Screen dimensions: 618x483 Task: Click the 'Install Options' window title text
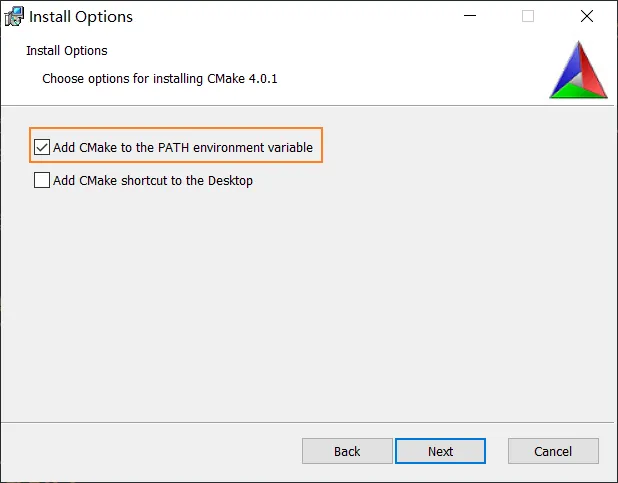click(80, 16)
